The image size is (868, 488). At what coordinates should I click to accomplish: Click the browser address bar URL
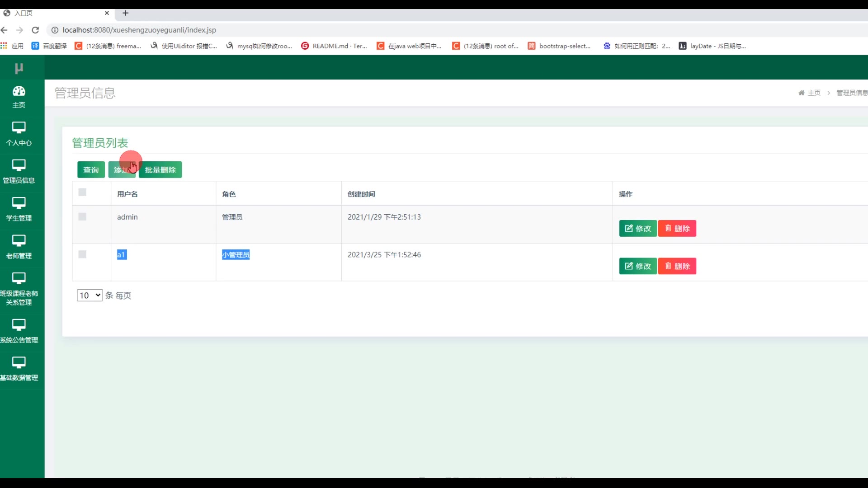tap(139, 30)
